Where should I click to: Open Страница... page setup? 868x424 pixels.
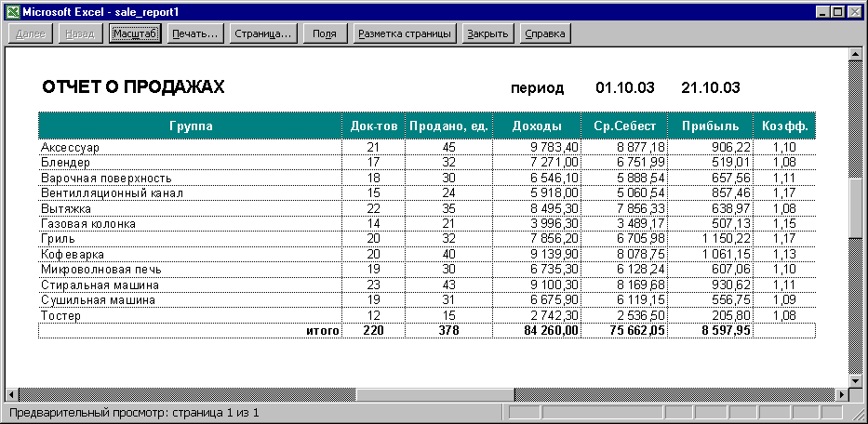click(263, 33)
